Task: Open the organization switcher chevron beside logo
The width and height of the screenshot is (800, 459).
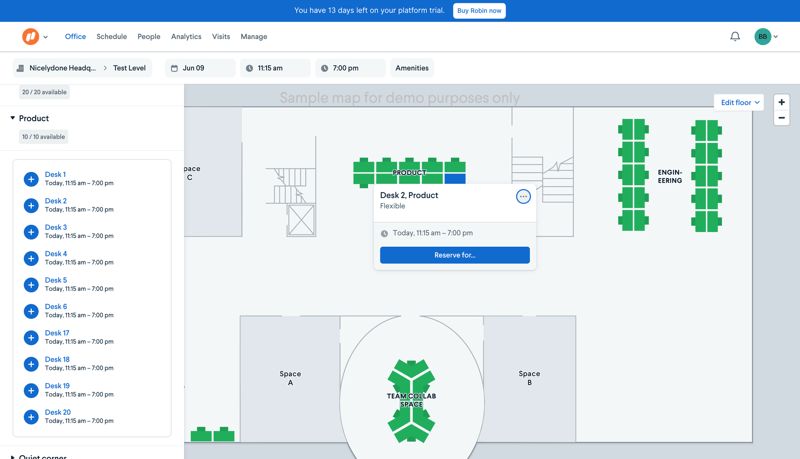Action: click(45, 37)
